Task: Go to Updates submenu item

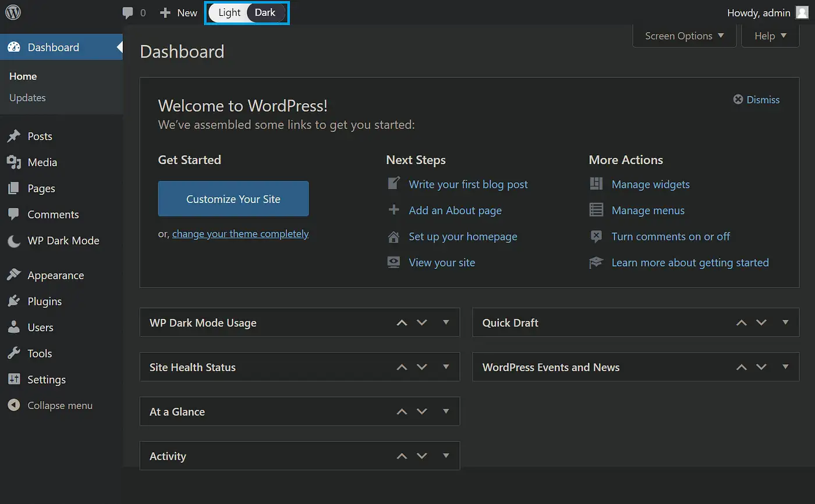Action: (x=27, y=98)
